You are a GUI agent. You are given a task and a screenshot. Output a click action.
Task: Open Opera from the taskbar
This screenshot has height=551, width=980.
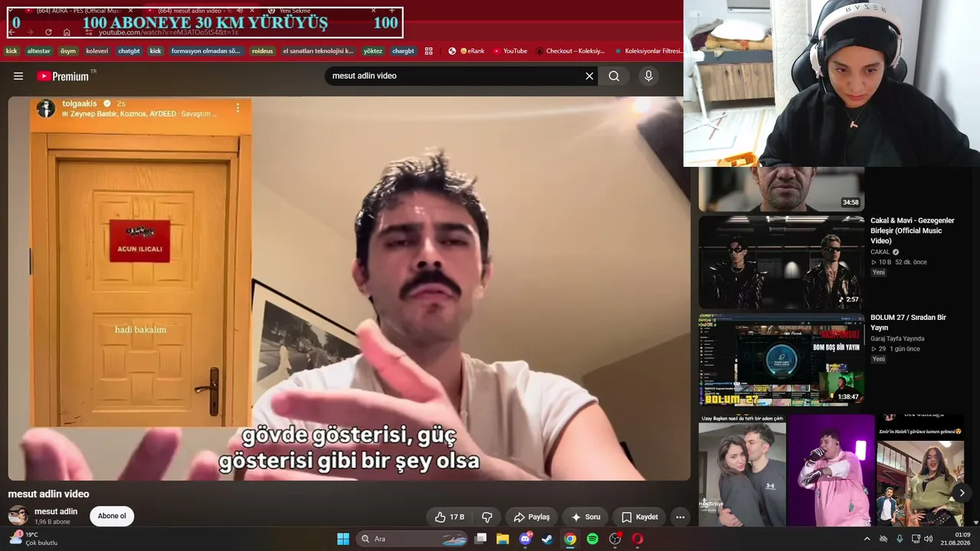(x=637, y=539)
